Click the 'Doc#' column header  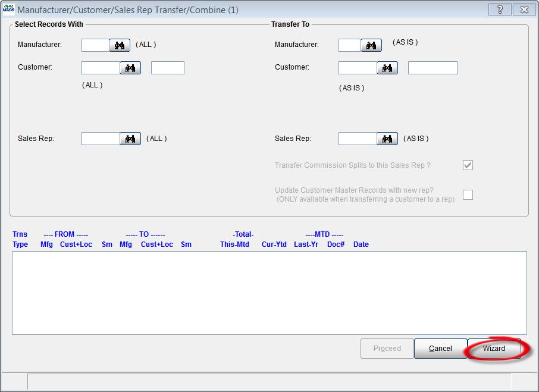pos(336,244)
